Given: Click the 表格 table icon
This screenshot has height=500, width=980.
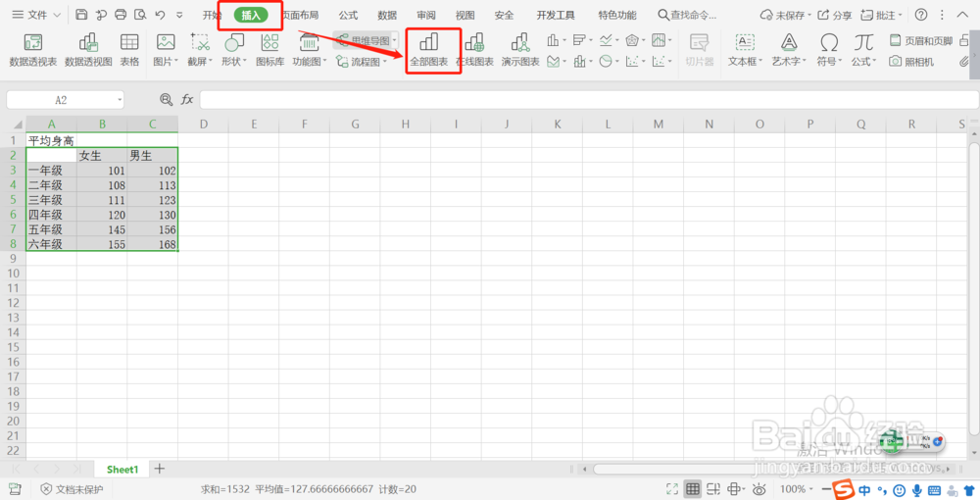Looking at the screenshot, I should click(x=129, y=50).
